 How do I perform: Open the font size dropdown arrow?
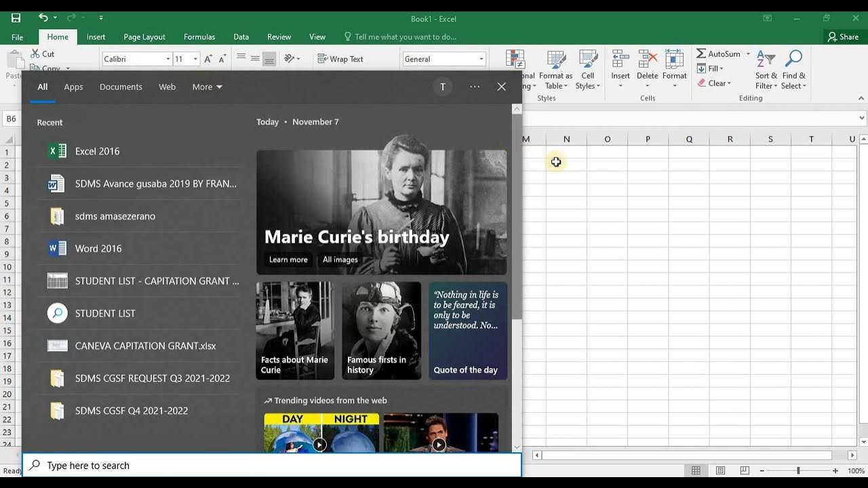pos(195,59)
